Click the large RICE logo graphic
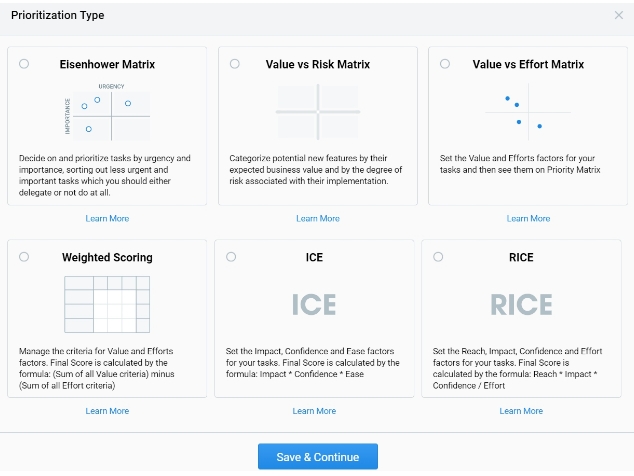The image size is (634, 476). tap(521, 304)
